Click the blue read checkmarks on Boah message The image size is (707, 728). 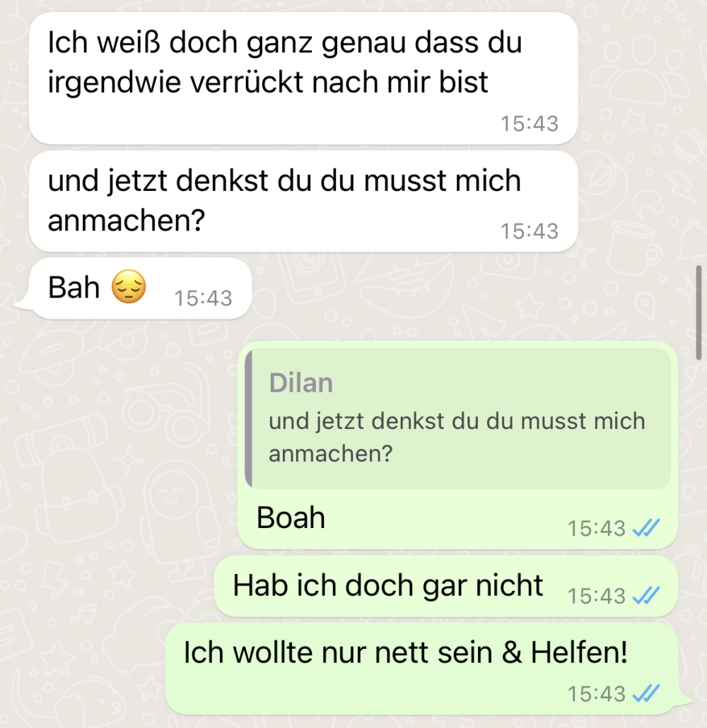(646, 528)
